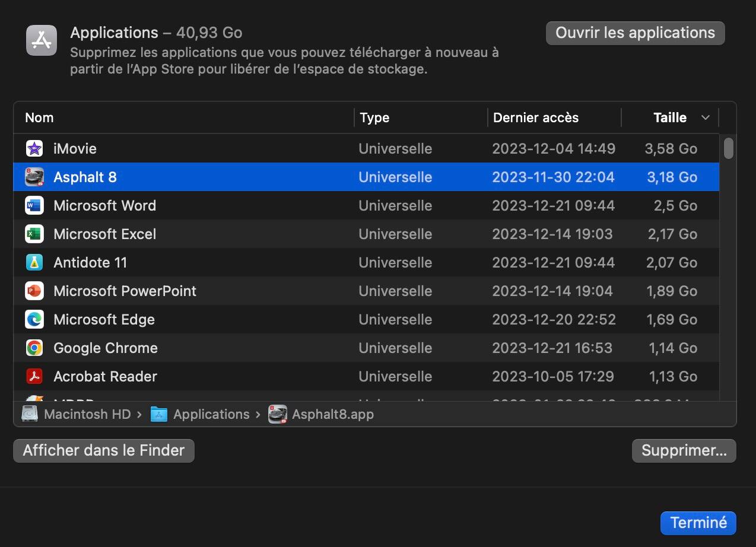This screenshot has height=547, width=756.
Task: Click the Acrobat Reader icon
Action: tap(34, 376)
